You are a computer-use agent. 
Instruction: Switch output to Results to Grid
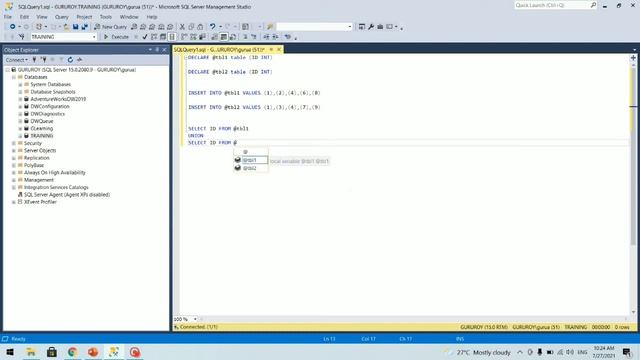click(224, 37)
